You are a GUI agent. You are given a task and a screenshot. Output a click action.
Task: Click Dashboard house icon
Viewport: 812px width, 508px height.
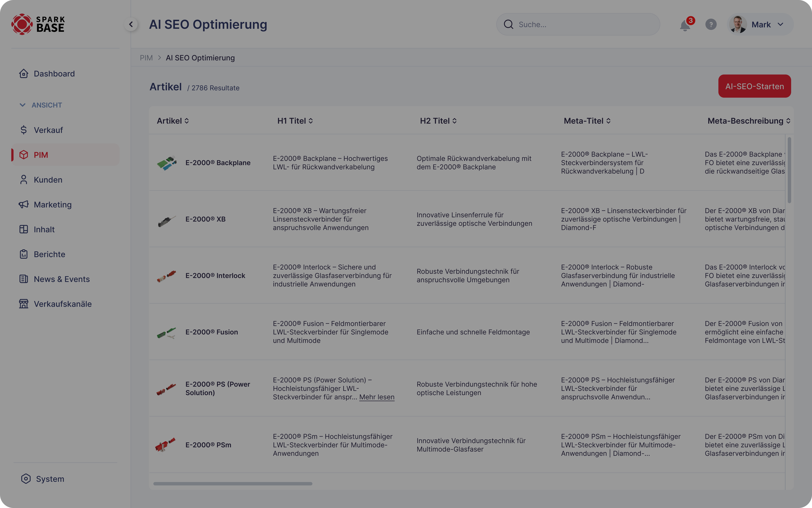tap(24, 74)
